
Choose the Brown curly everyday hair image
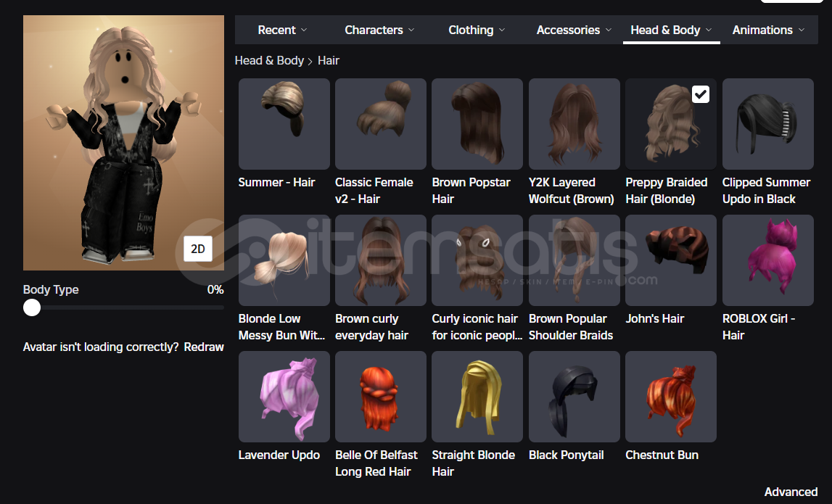(380, 260)
